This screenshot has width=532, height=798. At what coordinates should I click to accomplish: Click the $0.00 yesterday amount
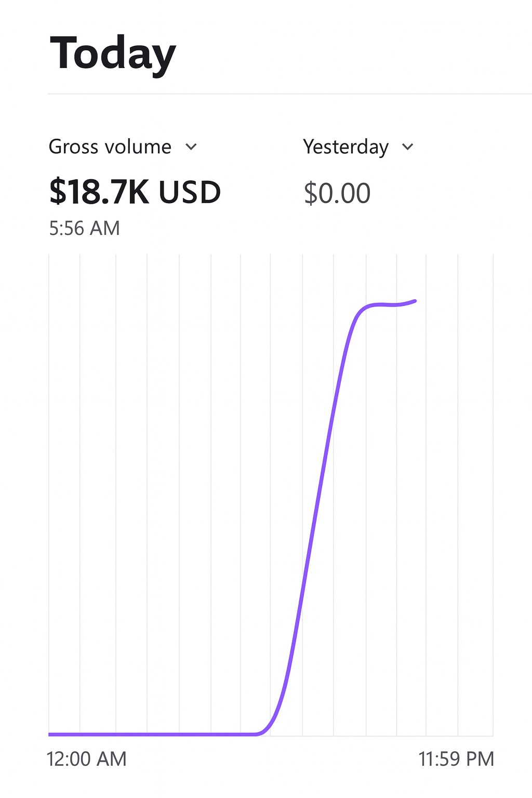(337, 193)
